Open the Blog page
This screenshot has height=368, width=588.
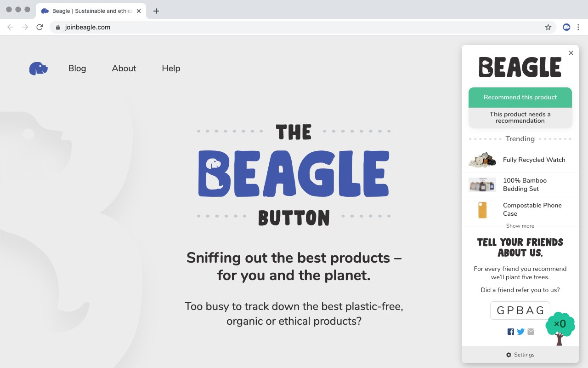[x=77, y=69]
